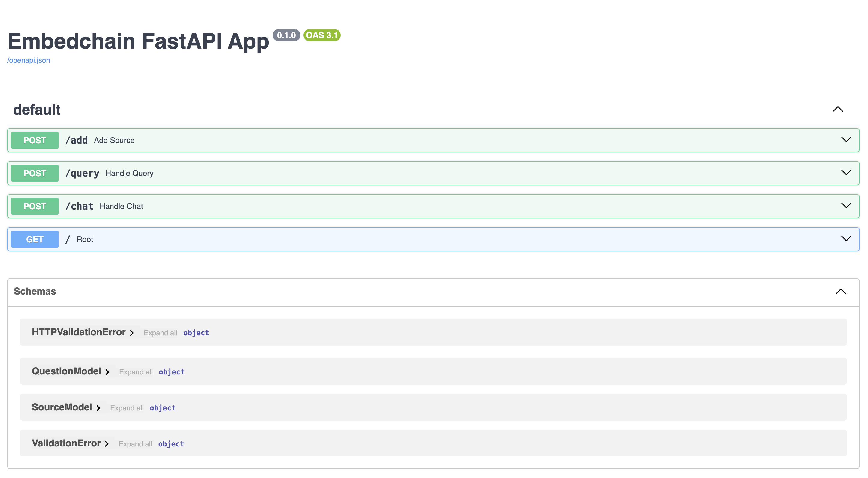
Task: Expand the GET / Root endpoint chevron
Action: click(846, 239)
